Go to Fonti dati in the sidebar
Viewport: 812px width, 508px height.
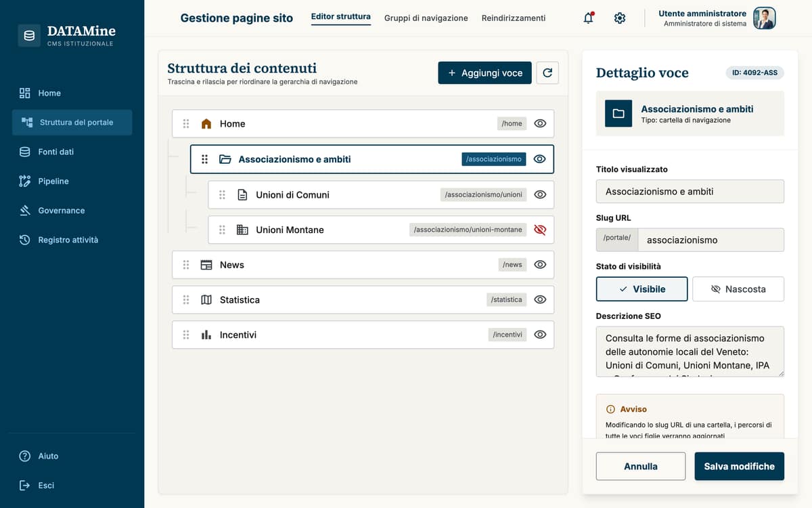[72, 152]
